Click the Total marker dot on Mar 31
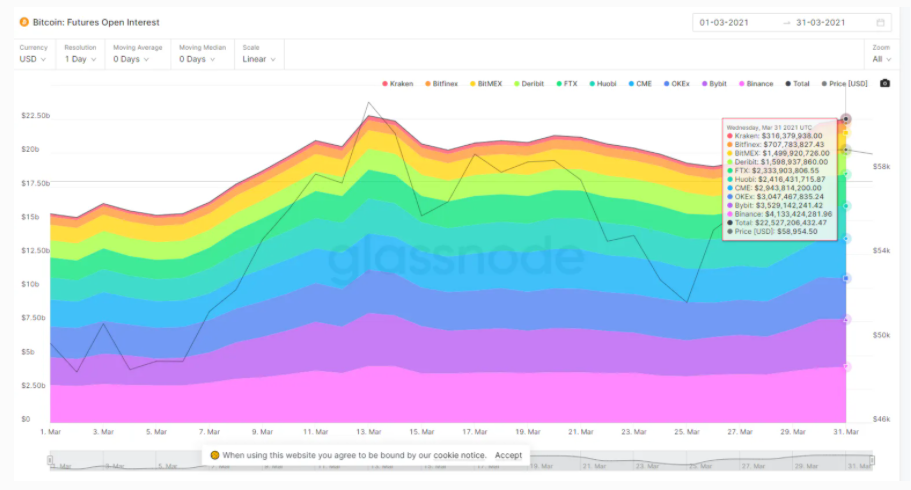911x490 pixels. 846,119
